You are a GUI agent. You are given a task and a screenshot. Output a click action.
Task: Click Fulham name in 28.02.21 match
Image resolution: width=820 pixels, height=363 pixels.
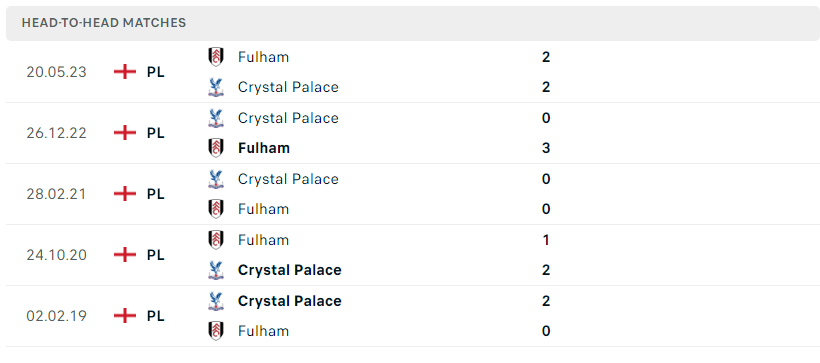tap(263, 209)
